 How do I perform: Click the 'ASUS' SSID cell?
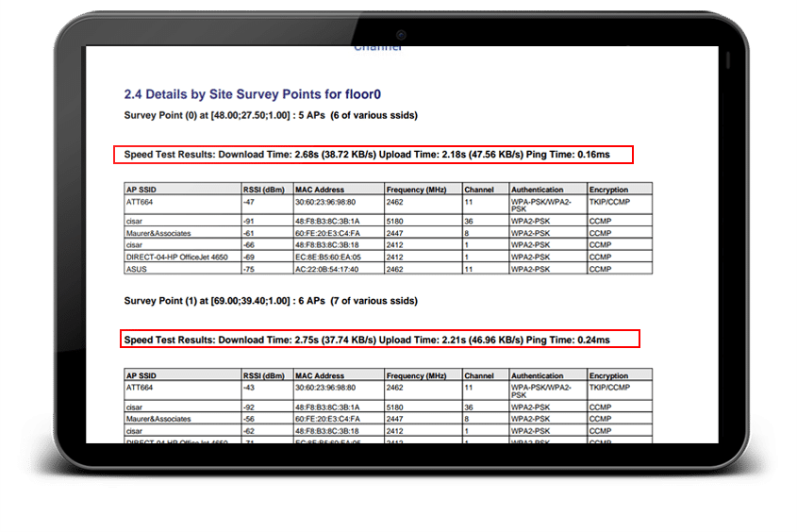click(x=136, y=270)
